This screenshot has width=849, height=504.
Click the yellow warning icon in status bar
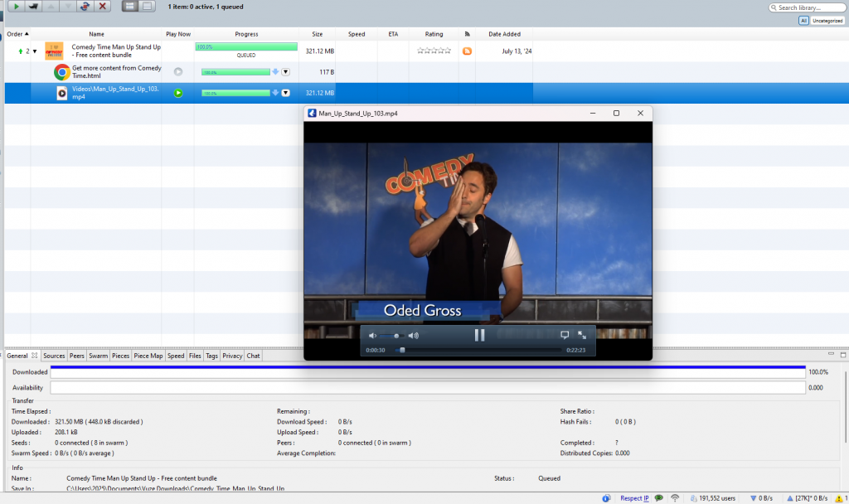click(839, 498)
